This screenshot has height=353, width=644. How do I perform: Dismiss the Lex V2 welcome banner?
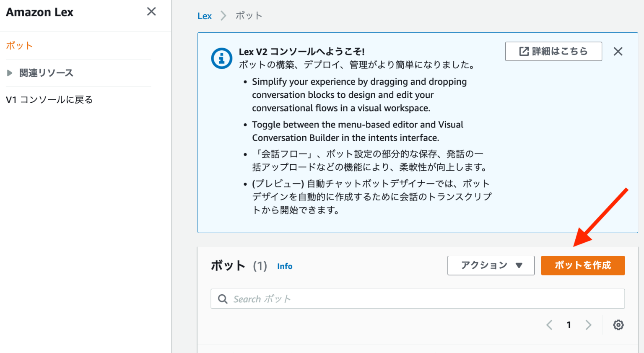point(618,51)
